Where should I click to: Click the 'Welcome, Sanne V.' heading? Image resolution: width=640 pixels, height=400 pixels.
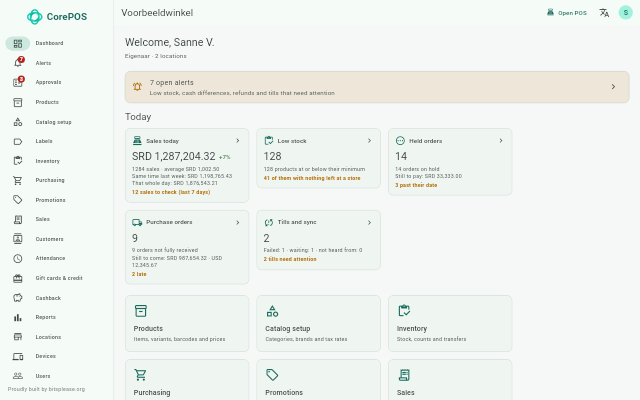169,42
